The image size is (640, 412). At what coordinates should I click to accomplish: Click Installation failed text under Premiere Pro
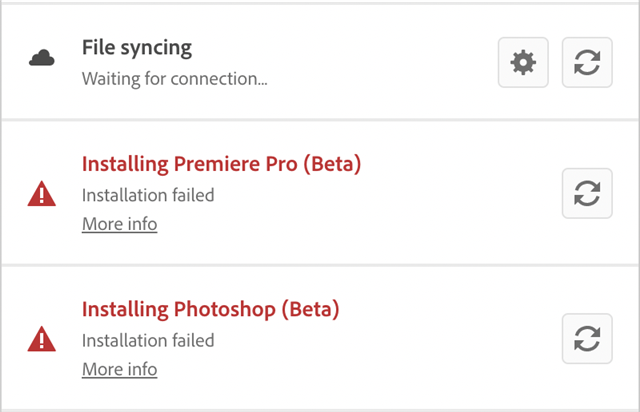coord(148,195)
